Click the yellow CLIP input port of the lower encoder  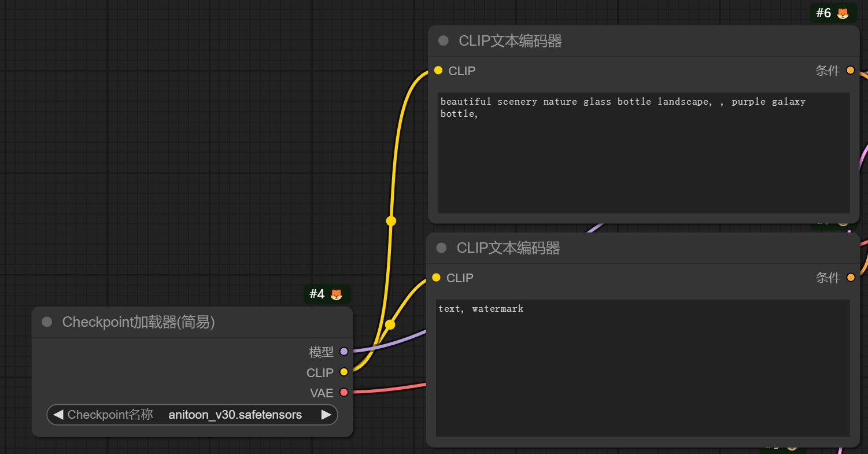click(436, 278)
